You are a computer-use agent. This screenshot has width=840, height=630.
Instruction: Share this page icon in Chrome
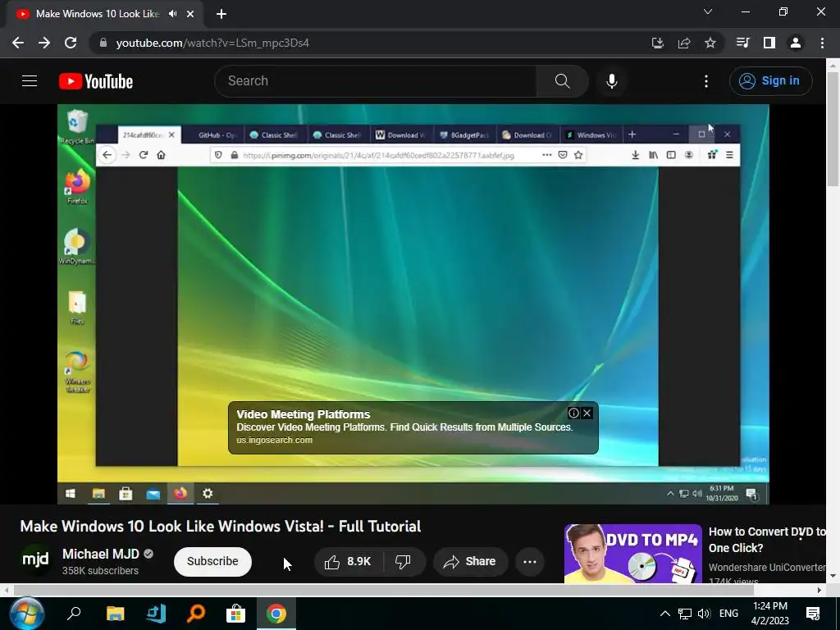coord(684,43)
